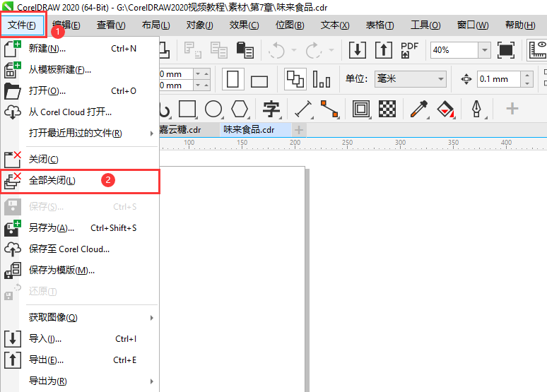This screenshot has height=392, width=547.
Task: Select Landscape page orientation
Action: tap(259, 81)
